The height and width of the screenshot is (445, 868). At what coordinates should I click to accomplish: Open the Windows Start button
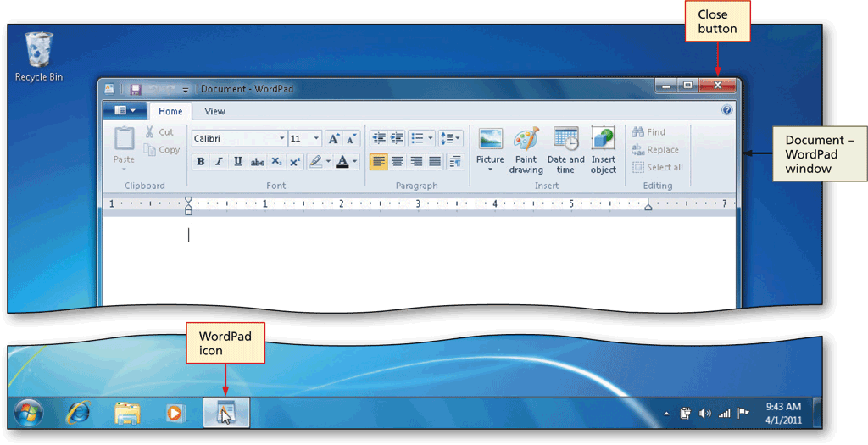click(x=29, y=413)
